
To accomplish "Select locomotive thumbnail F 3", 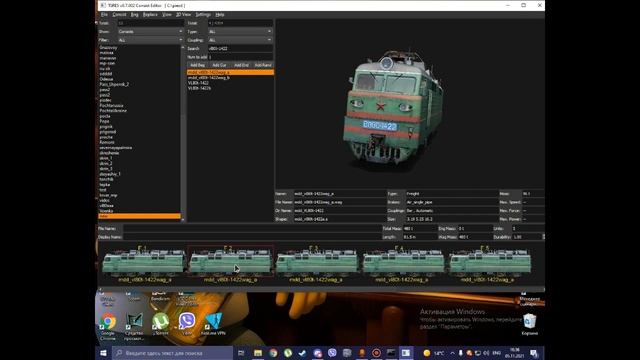I will [316, 263].
